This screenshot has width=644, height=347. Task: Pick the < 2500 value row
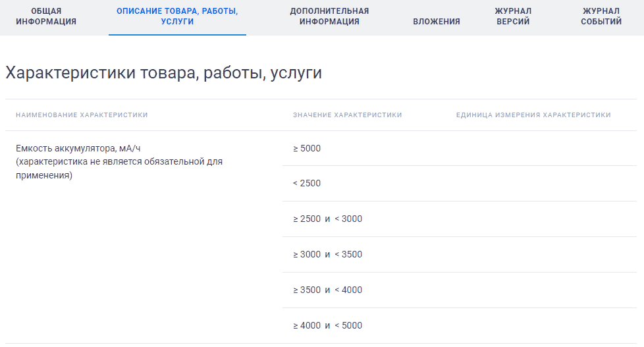(x=307, y=183)
